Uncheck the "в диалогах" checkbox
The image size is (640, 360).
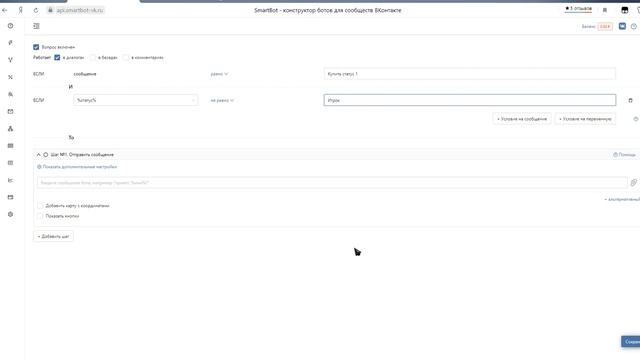[x=57, y=58]
